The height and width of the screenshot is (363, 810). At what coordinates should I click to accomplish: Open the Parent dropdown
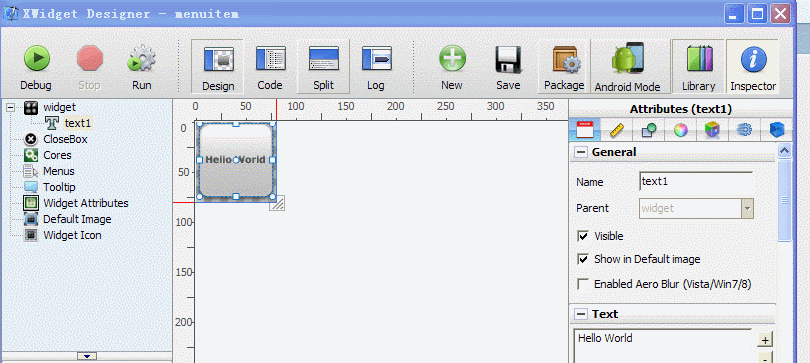tap(747, 209)
